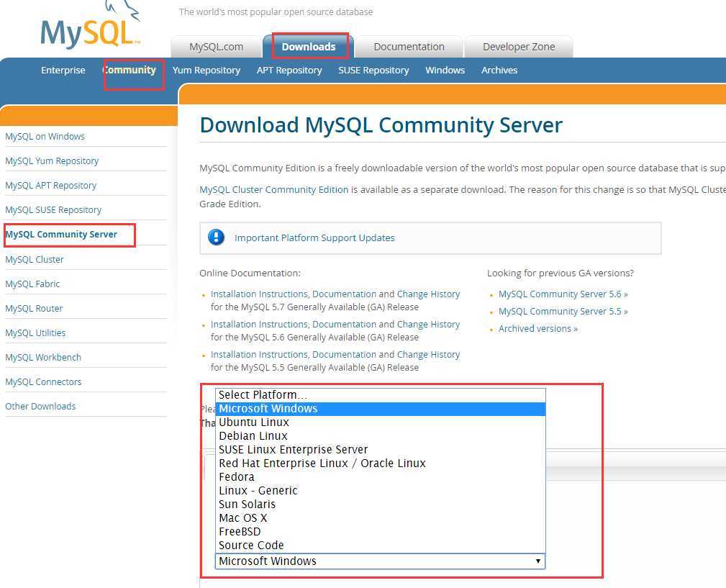Open MySQL Workbench sidebar link
726x588 pixels.
tap(43, 358)
